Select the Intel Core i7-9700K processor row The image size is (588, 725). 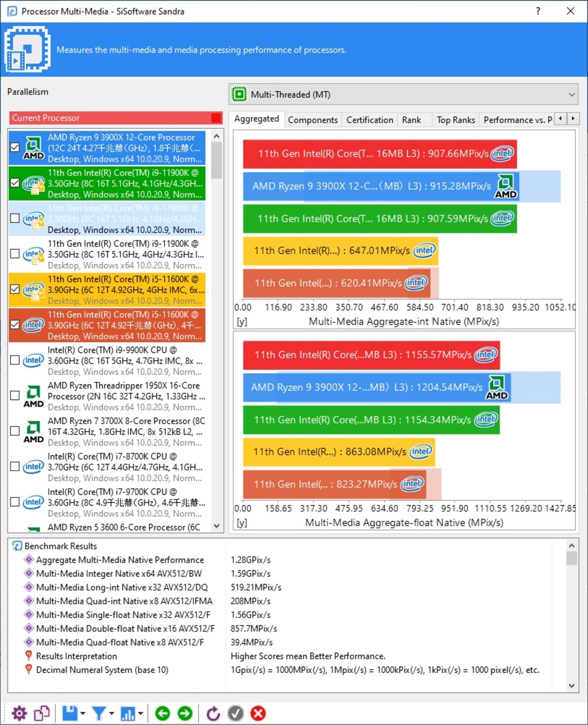(x=107, y=502)
